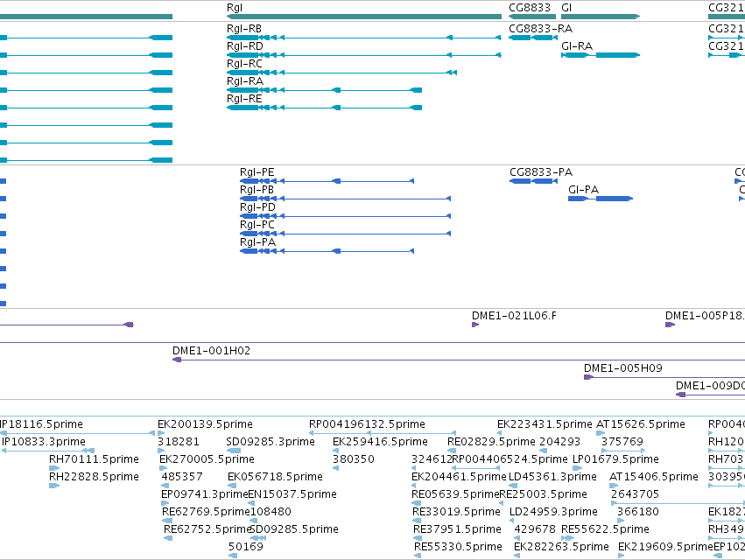
Task: Click the Gl-RA transcript label
Action: (577, 46)
